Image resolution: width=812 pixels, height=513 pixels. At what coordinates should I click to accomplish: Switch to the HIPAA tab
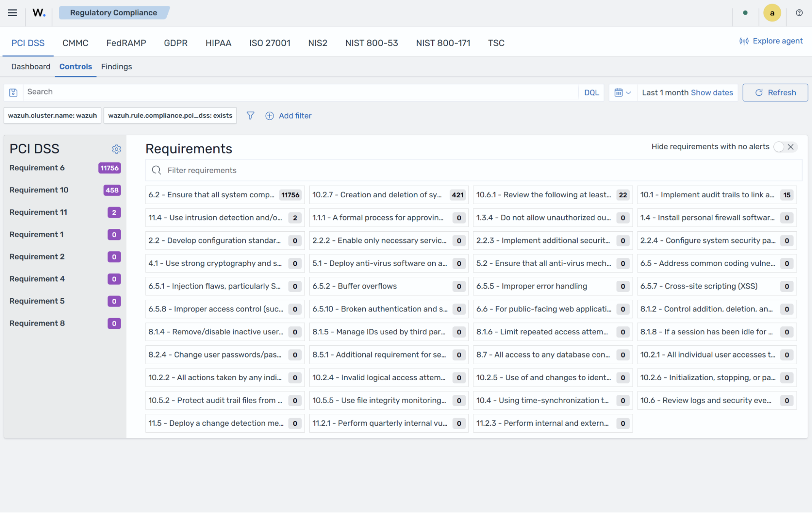(219, 43)
